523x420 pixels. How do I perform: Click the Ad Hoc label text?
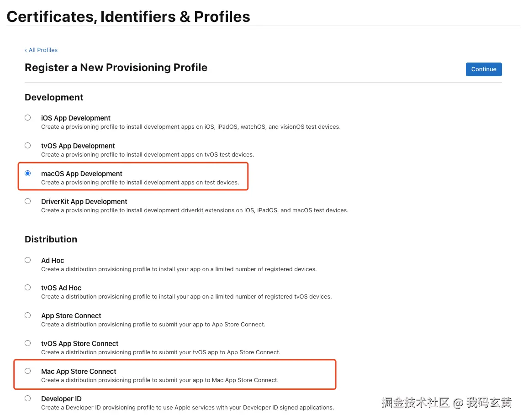[53, 261]
